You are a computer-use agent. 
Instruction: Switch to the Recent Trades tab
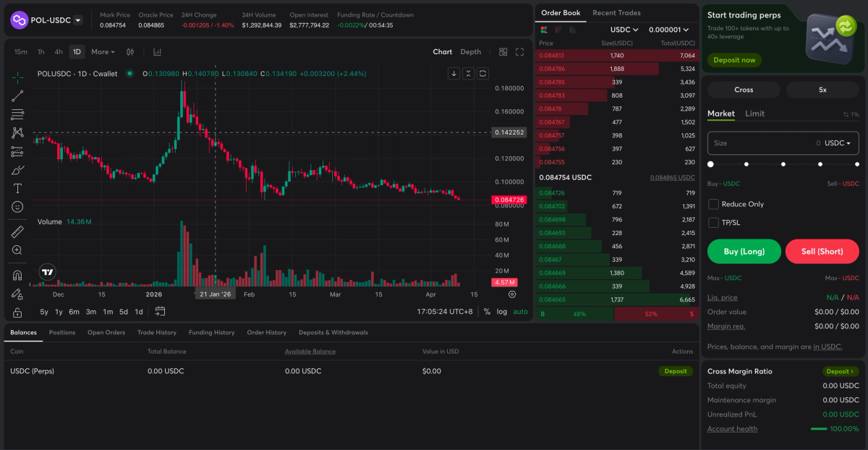click(x=616, y=13)
